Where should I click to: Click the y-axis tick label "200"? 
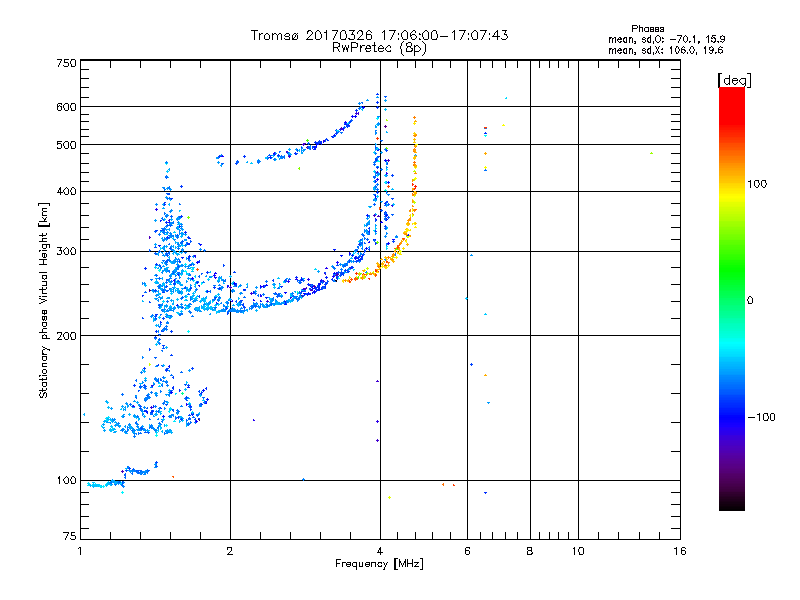point(66,336)
